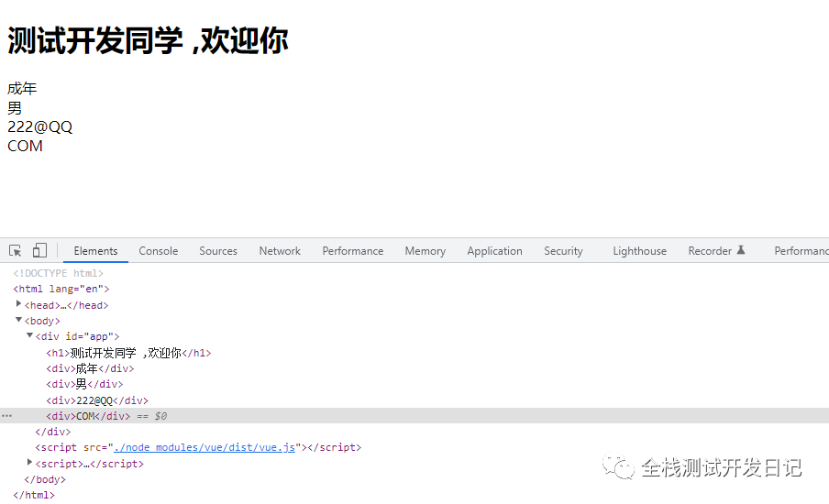Select the highlighted div COM row
This screenshot has width=829, height=504.
coord(414,416)
